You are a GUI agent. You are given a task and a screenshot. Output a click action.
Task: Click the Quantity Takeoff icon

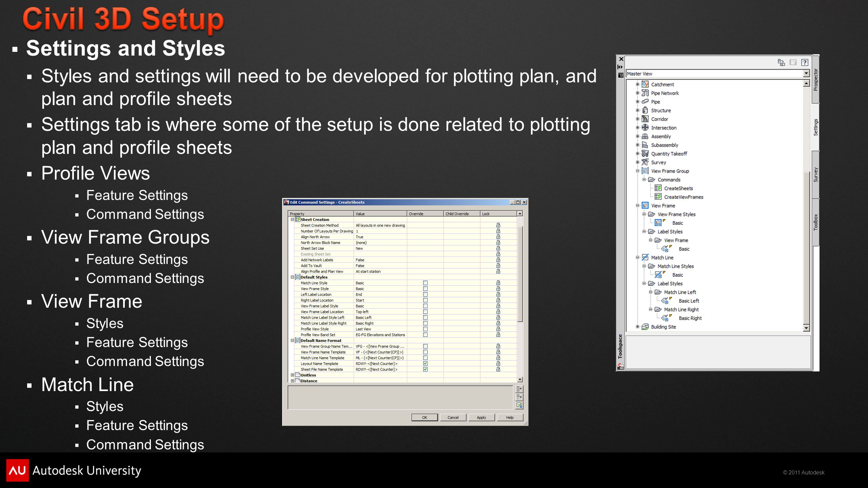[645, 154]
